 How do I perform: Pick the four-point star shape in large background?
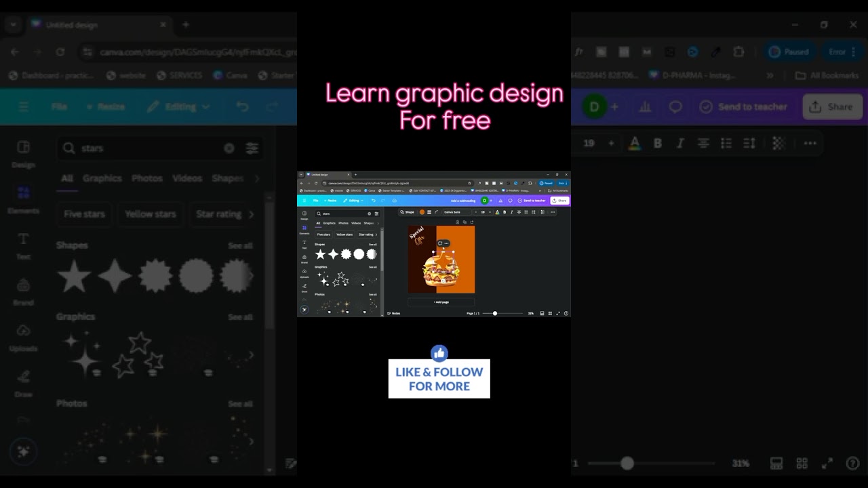pyautogui.click(x=115, y=276)
